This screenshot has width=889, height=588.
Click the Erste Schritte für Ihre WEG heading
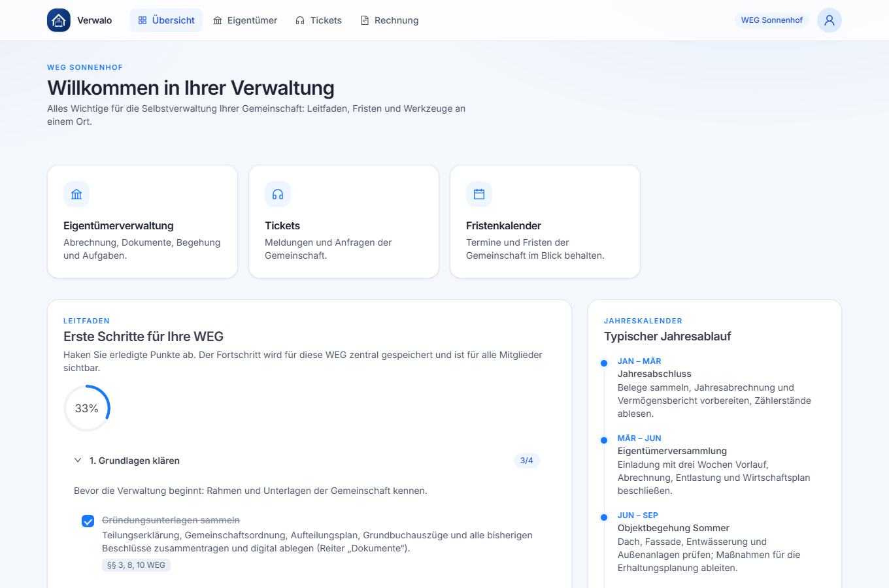coord(143,336)
